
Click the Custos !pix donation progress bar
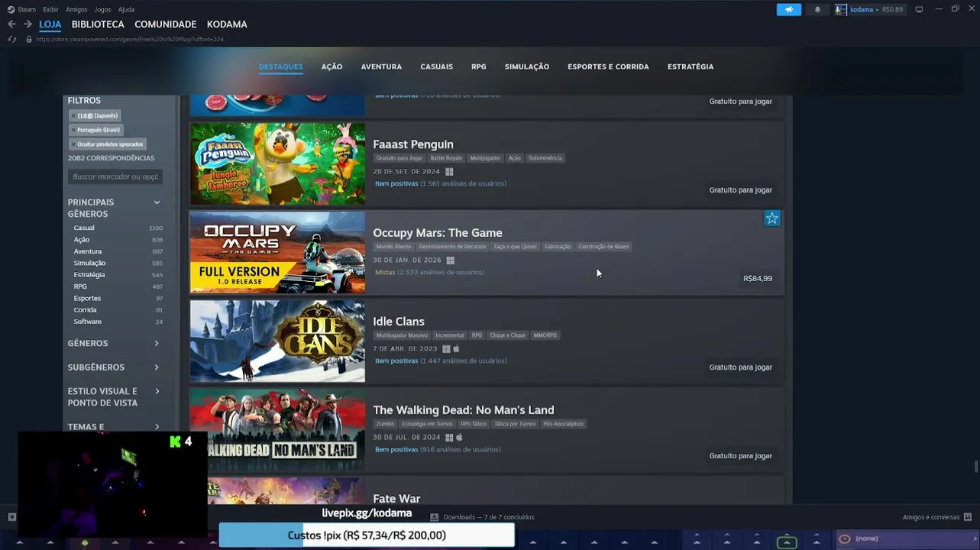[x=367, y=535]
